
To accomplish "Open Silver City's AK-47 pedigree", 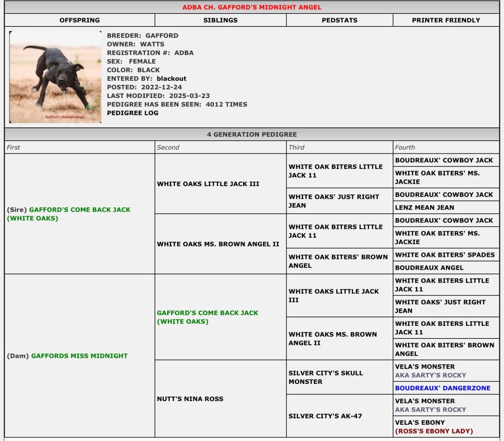I will point(325,416).
